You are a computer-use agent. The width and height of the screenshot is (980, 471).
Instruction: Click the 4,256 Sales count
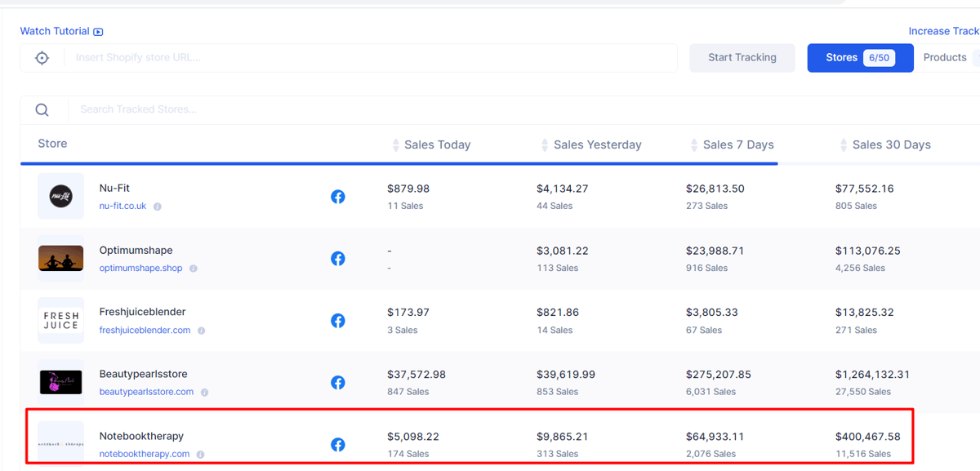(x=860, y=268)
